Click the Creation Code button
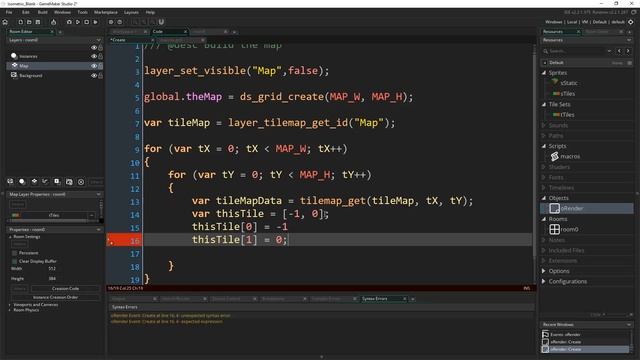 point(65,289)
